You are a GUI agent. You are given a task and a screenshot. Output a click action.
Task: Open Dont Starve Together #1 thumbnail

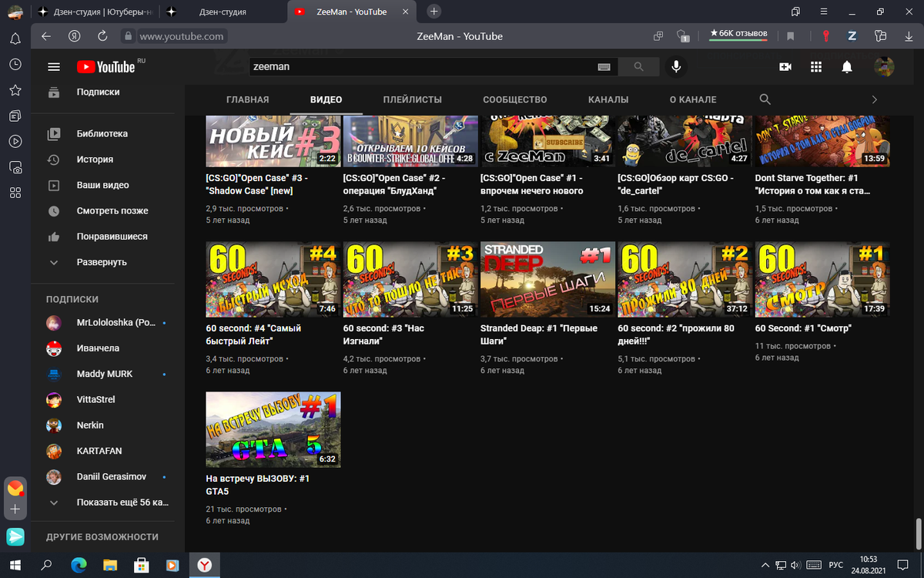coord(822,142)
